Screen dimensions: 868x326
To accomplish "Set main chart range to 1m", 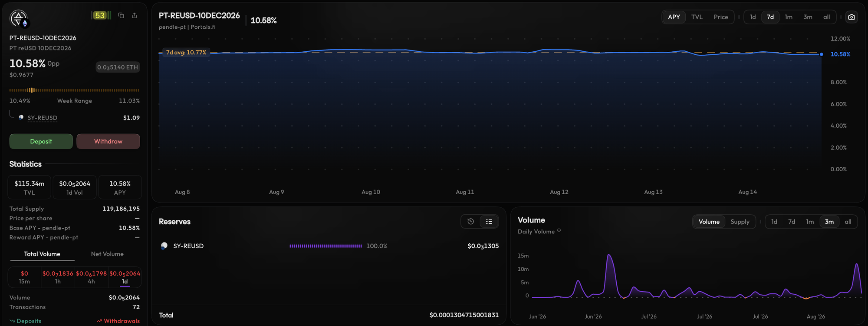I will (x=789, y=17).
